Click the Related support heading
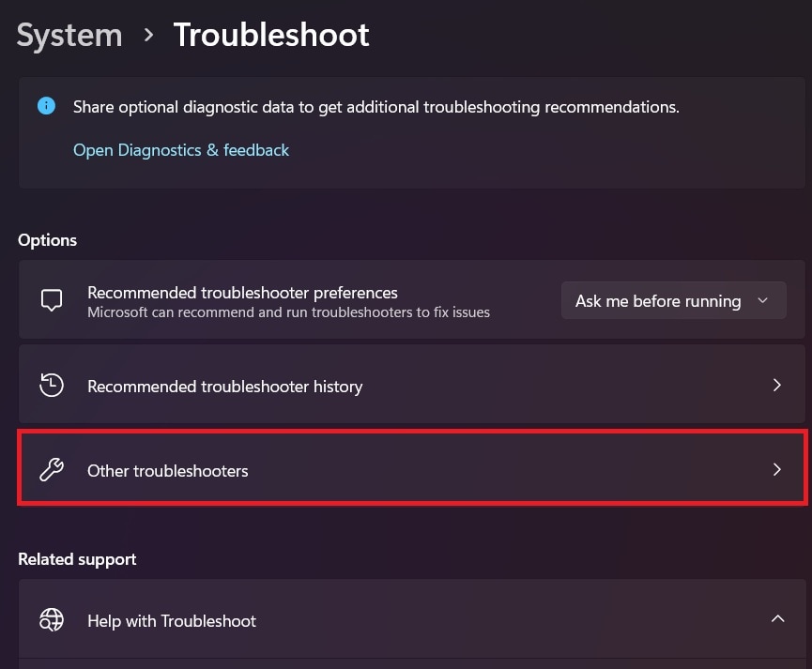The image size is (812, 669). (77, 559)
